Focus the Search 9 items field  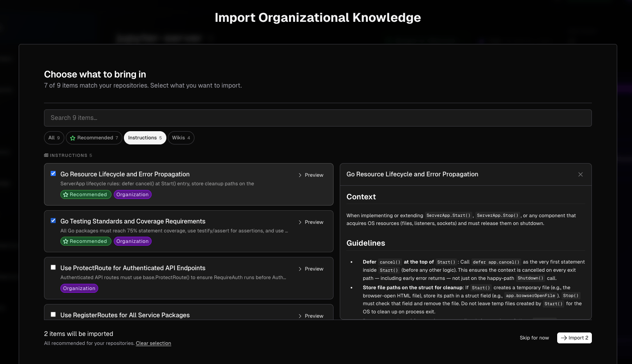click(318, 118)
